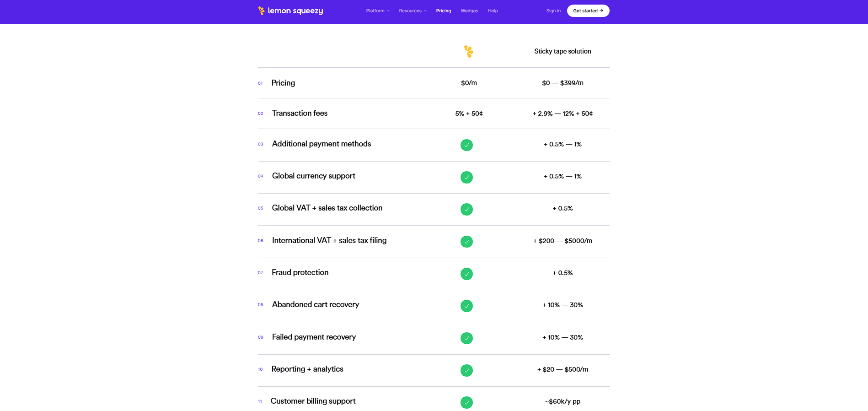The width and height of the screenshot is (868, 411).
Task: Expand the Resources dropdown menu
Action: coord(413,11)
